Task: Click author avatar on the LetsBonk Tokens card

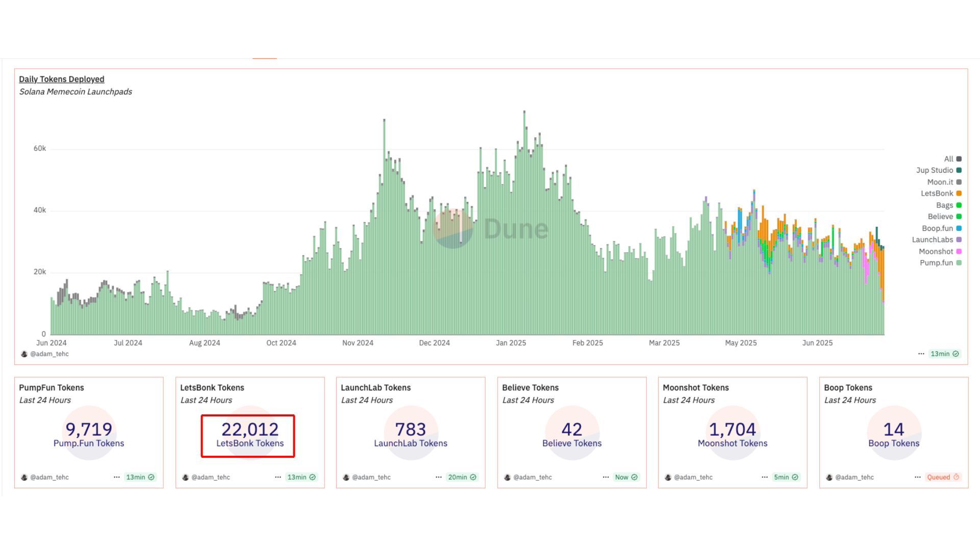Action: 185,477
